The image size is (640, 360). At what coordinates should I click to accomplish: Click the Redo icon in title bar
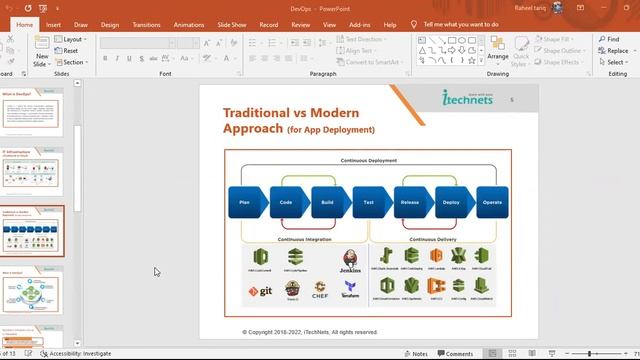[28, 8]
